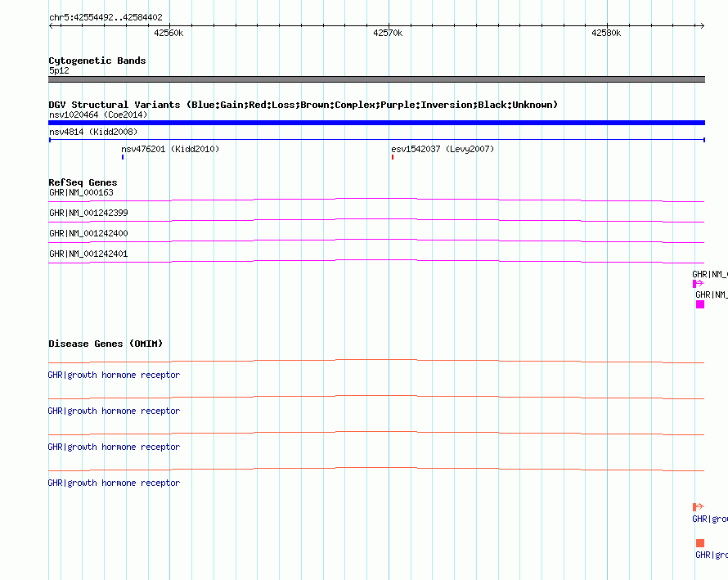Click the orange square block in the OMIM track

(700, 543)
